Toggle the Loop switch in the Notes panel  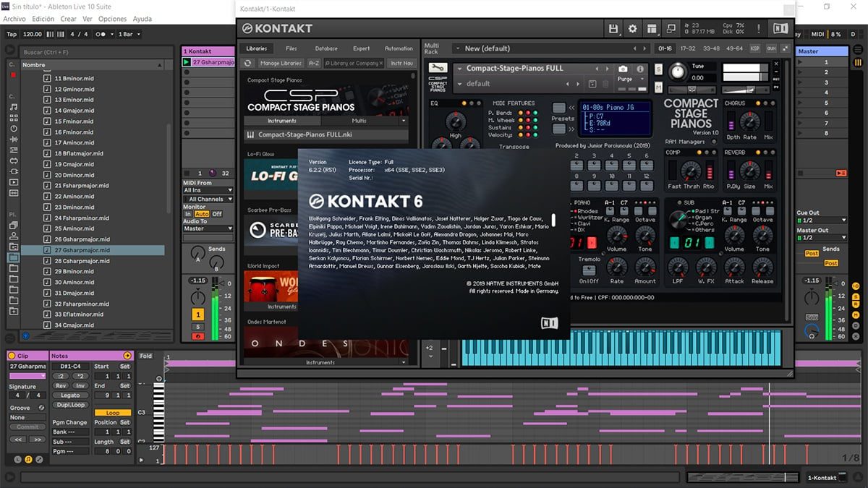coord(113,413)
